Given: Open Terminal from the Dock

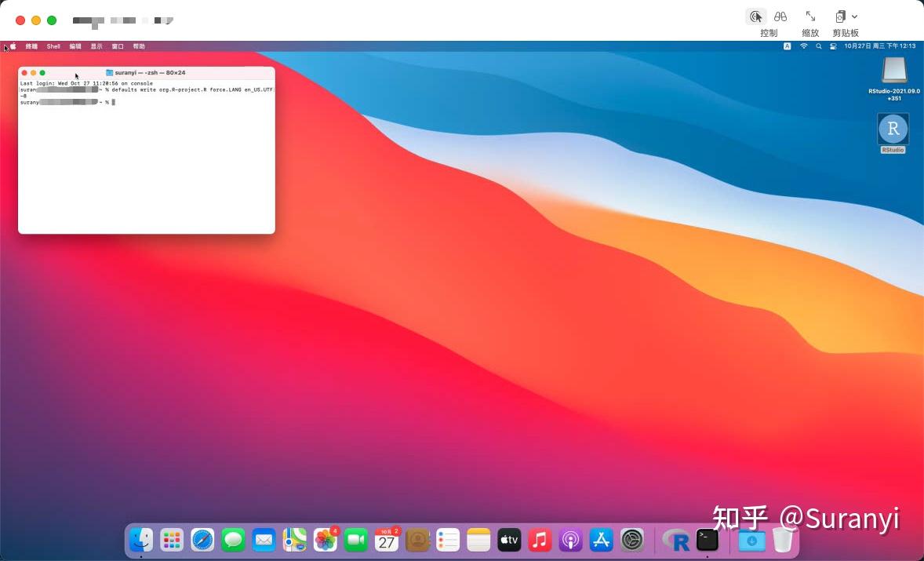Looking at the screenshot, I should [706, 540].
